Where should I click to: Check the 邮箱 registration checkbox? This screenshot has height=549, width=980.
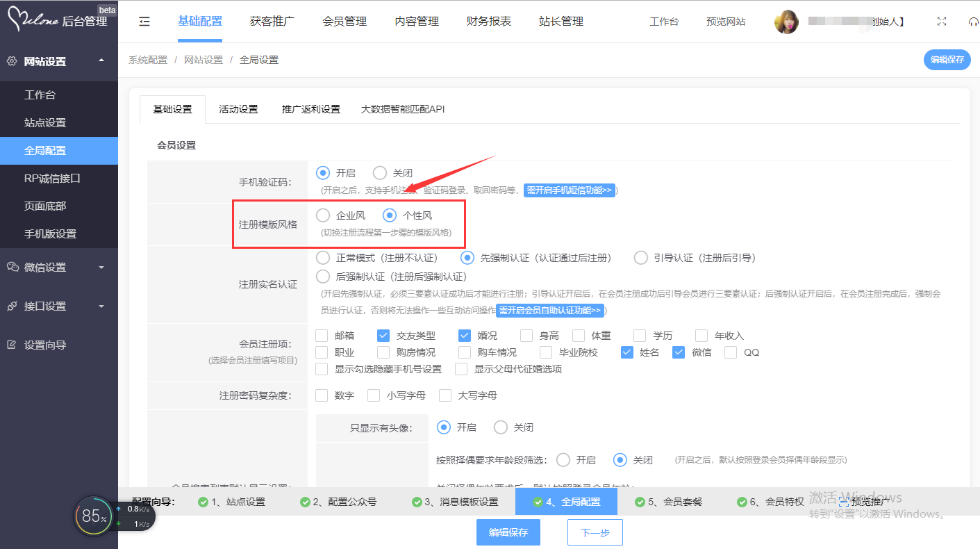(x=322, y=336)
